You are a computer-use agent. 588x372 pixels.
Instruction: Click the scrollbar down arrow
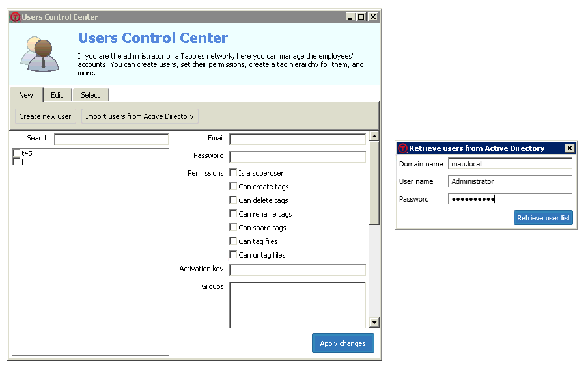point(374,322)
